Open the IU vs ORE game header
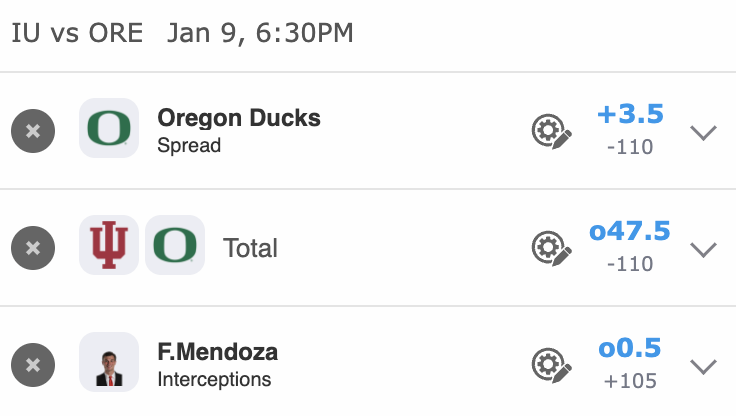Image resolution: width=736 pixels, height=416 pixels. (182, 33)
